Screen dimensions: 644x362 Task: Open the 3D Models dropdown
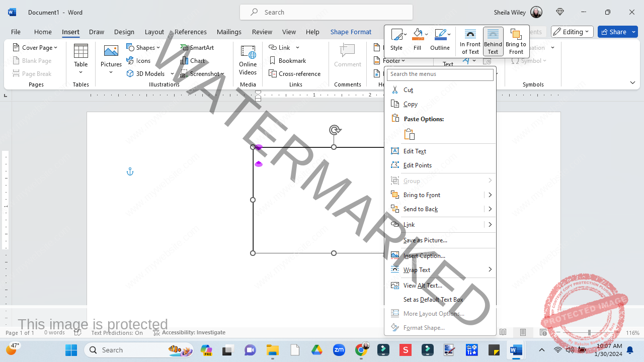click(150, 74)
